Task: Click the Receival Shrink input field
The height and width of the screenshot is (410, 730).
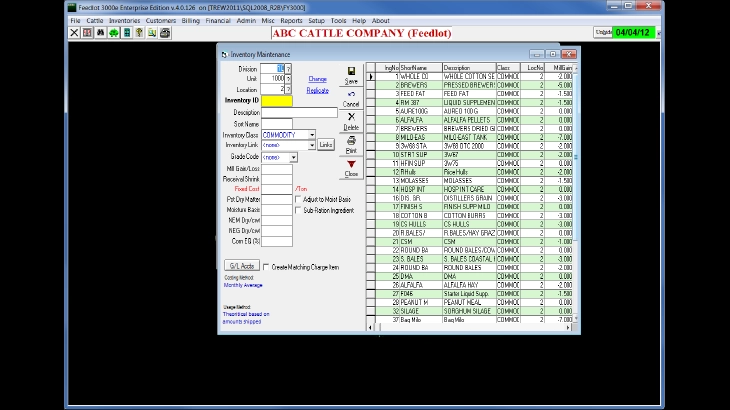Action: click(x=277, y=179)
